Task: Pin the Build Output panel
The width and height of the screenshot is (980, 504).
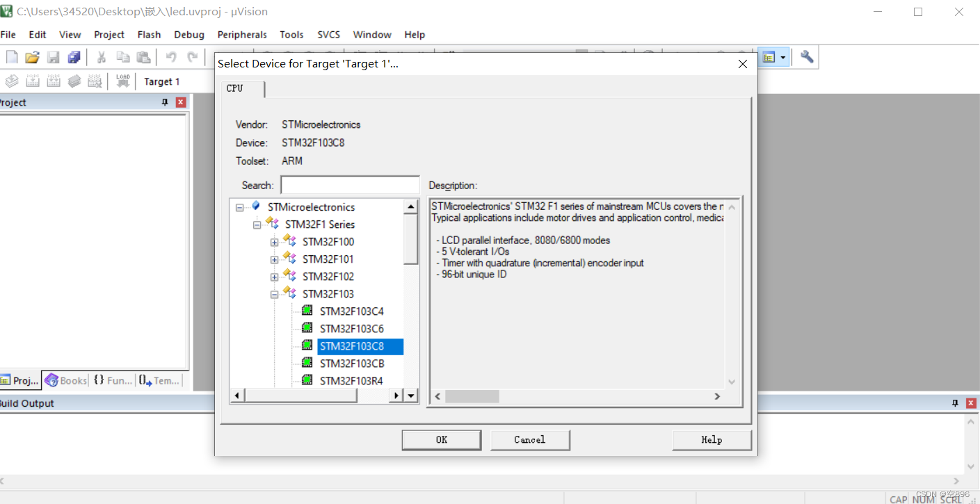Action: click(x=955, y=403)
